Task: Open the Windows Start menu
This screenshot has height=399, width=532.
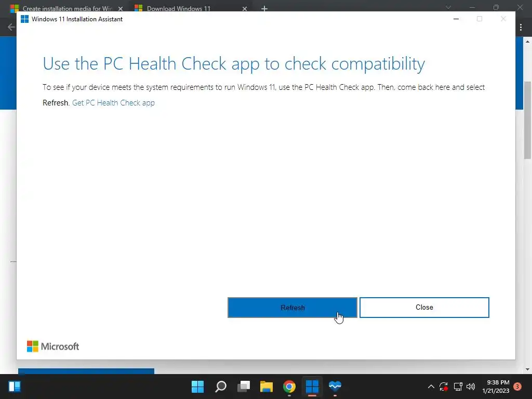Action: tap(197, 387)
